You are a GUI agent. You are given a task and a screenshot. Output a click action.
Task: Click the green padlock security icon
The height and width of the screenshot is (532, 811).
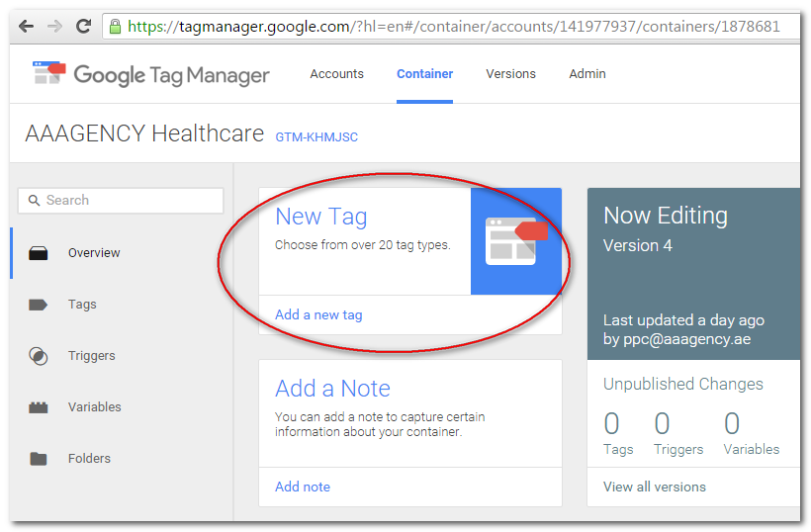coord(115,26)
